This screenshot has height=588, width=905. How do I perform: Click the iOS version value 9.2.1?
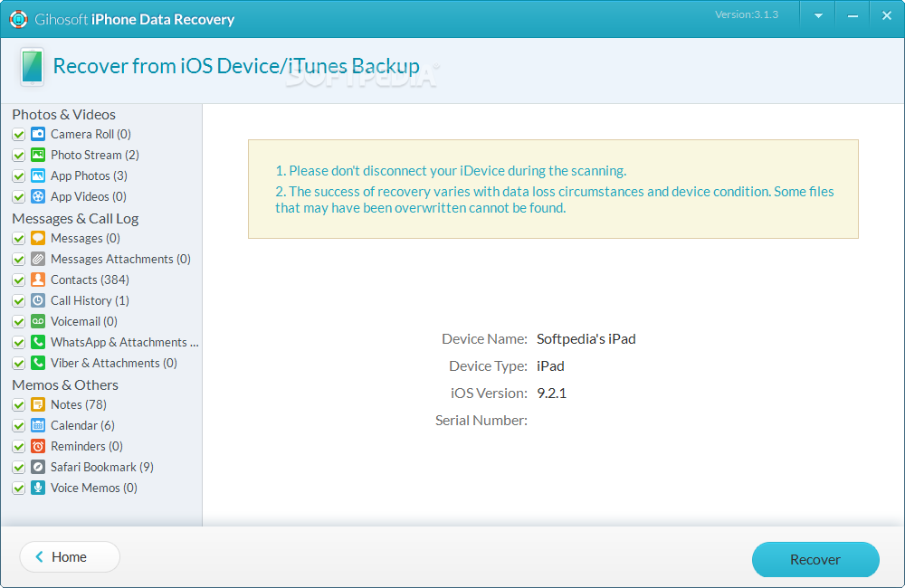[x=551, y=393]
